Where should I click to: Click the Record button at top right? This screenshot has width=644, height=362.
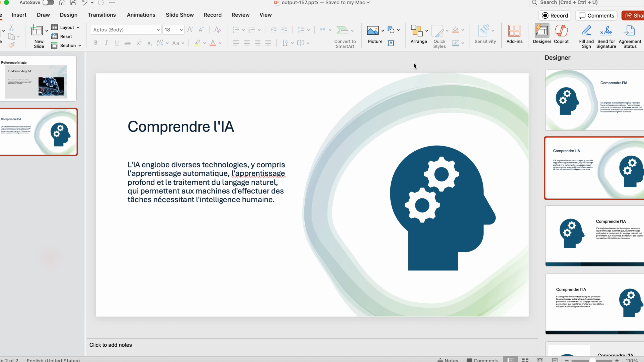pos(555,16)
